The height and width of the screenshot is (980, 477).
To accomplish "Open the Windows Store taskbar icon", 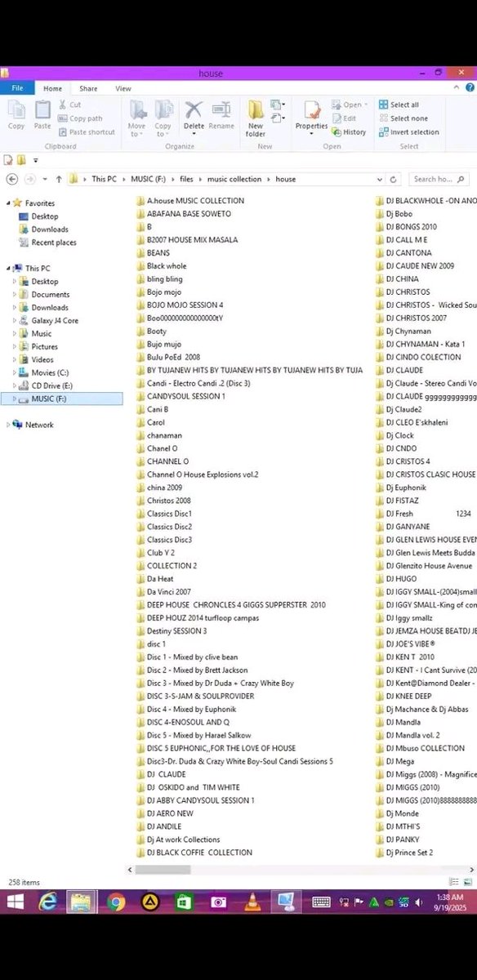I will tap(184, 902).
